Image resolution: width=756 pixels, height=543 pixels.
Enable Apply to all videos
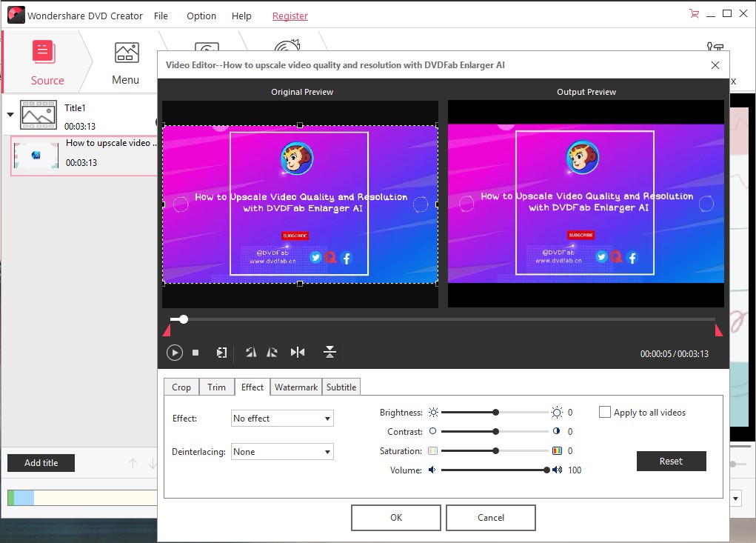point(604,412)
